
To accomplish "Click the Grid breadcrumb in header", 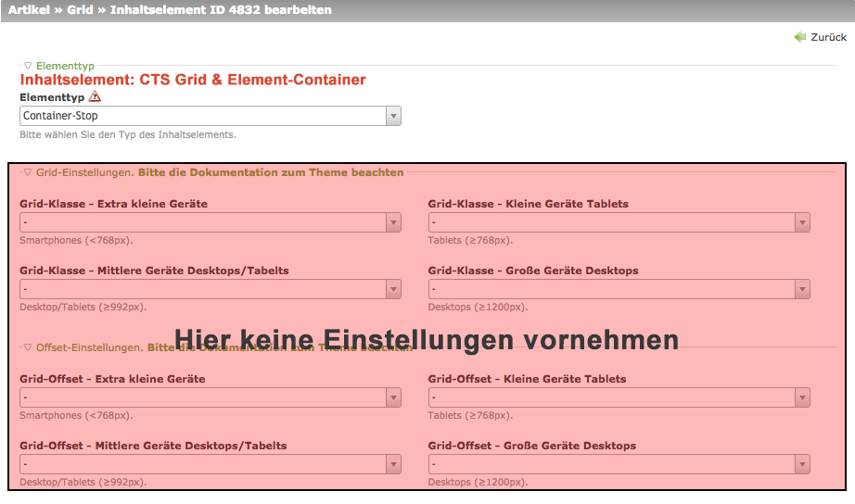I will pyautogui.click(x=80, y=10).
